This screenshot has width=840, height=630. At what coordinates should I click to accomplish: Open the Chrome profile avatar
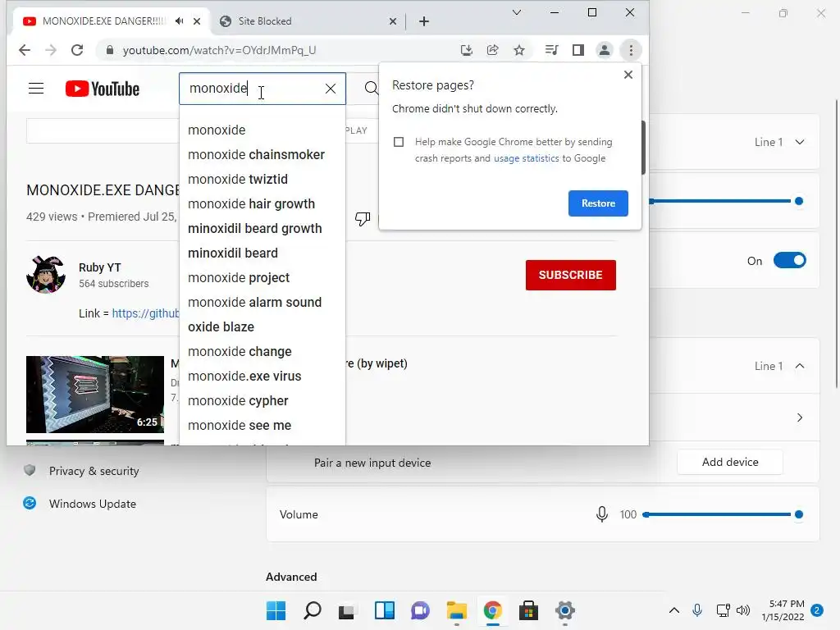[x=605, y=50]
